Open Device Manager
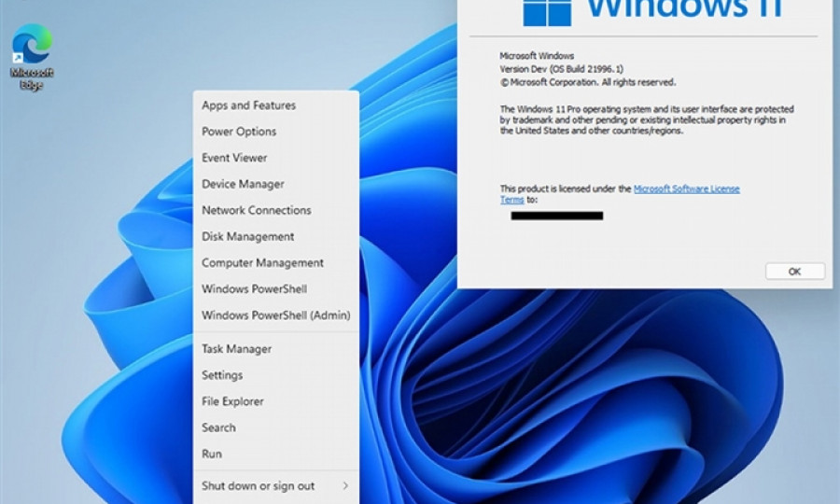 point(243,184)
